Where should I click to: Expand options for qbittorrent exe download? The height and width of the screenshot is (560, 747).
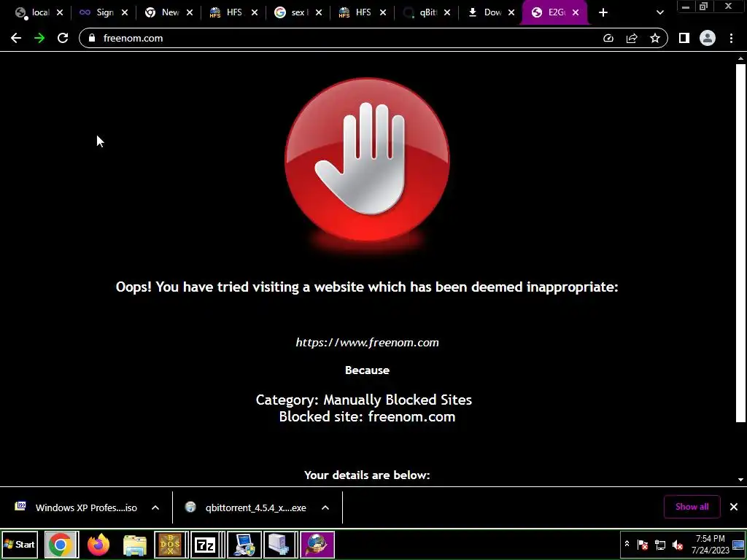click(325, 507)
